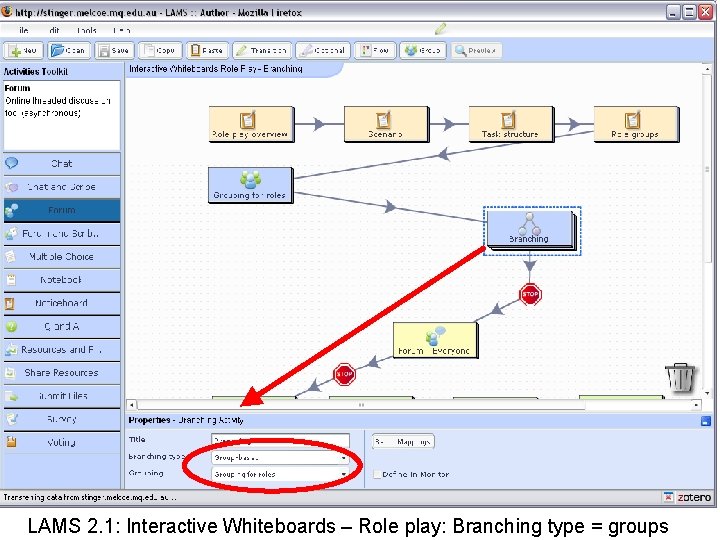The image size is (720, 540).
Task: Click the canvas scroll right arrow
Action: pyautogui.click(x=696, y=405)
